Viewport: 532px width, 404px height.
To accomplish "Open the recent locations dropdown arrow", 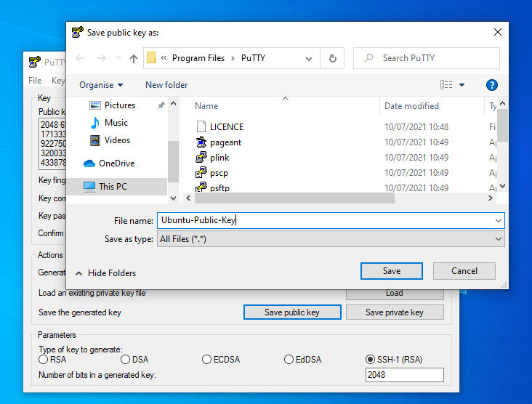I will click(x=118, y=58).
